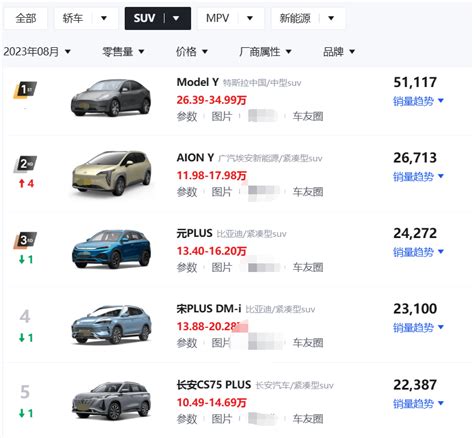474x438 pixels.
Task: Expand 销量趋势 for AION Y
Action: 418,176
